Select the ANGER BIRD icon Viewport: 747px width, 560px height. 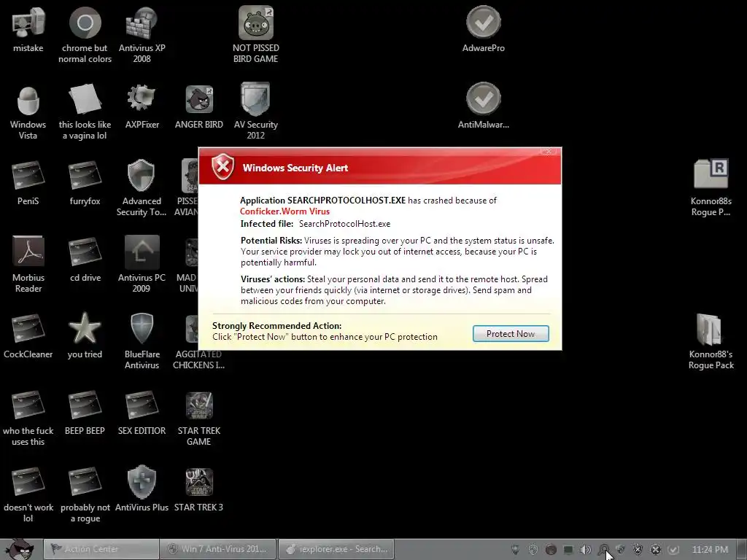click(x=198, y=106)
